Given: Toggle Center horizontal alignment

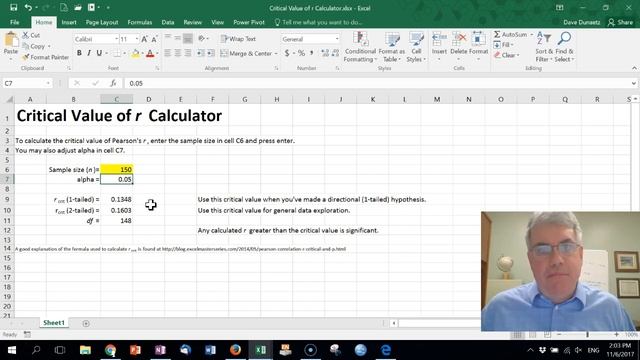Looking at the screenshot, I should 178,53.
